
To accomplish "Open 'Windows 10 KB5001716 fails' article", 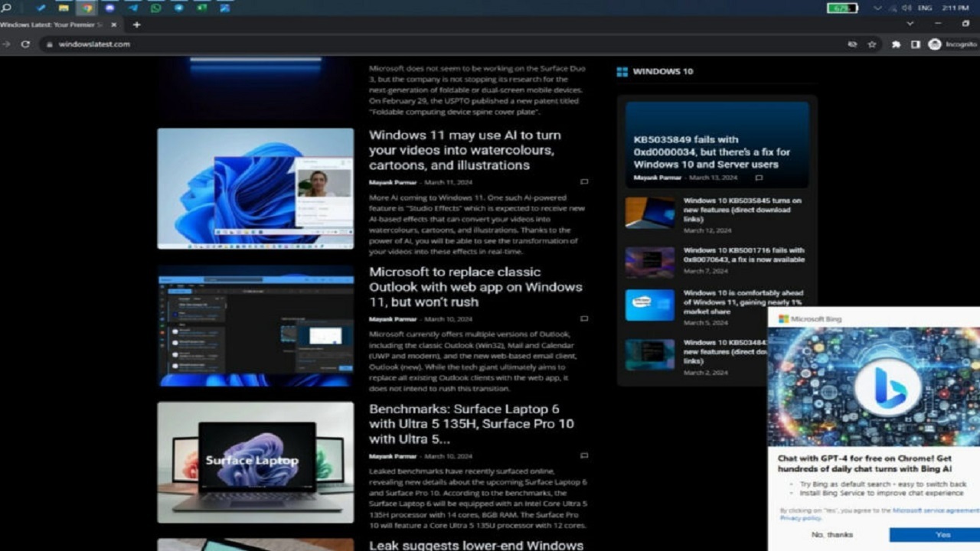I will click(744, 255).
